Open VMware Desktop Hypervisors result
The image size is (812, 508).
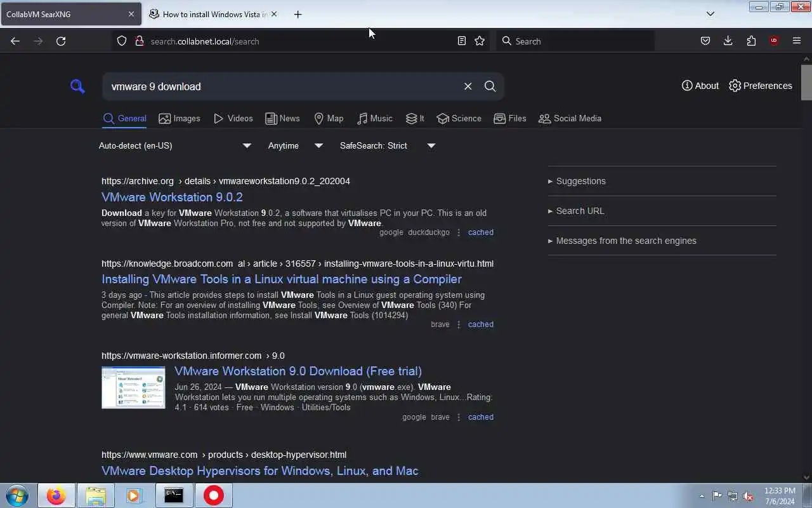coord(259,471)
